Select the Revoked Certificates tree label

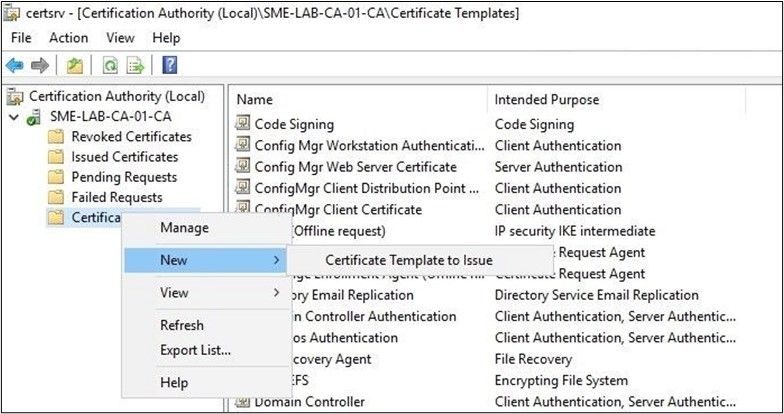[x=132, y=136]
